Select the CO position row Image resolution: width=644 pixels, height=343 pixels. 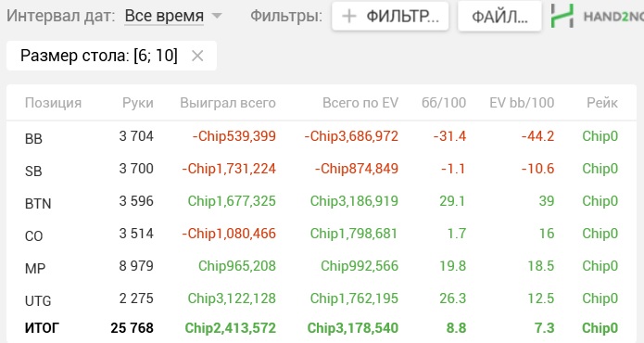[322, 235]
